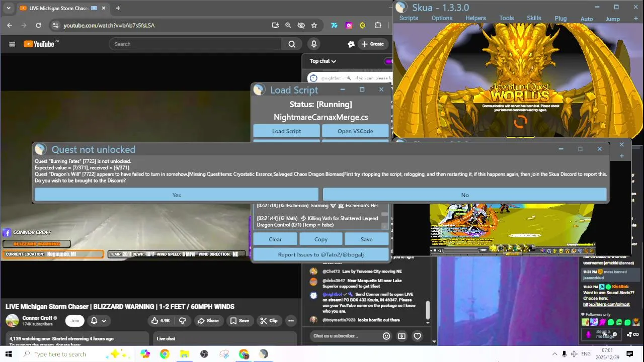The width and height of the screenshot is (644, 362).
Task: Open the Windows Start menu
Action: click(9, 354)
